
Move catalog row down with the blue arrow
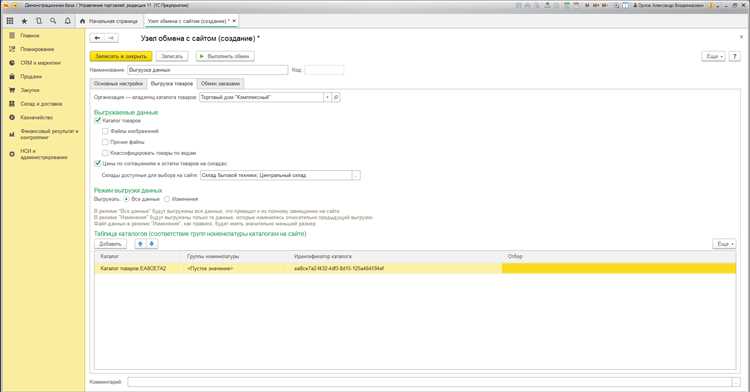click(152, 244)
